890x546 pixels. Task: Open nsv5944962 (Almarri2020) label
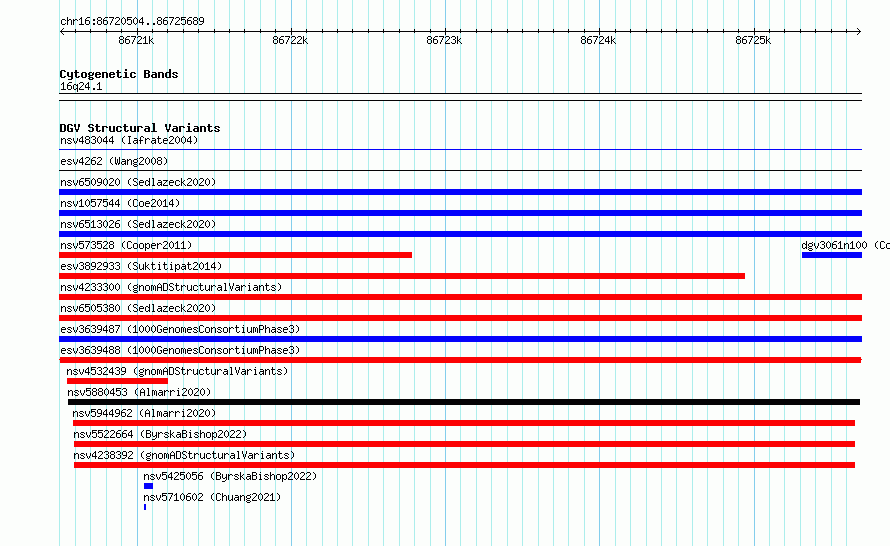[x=144, y=413]
